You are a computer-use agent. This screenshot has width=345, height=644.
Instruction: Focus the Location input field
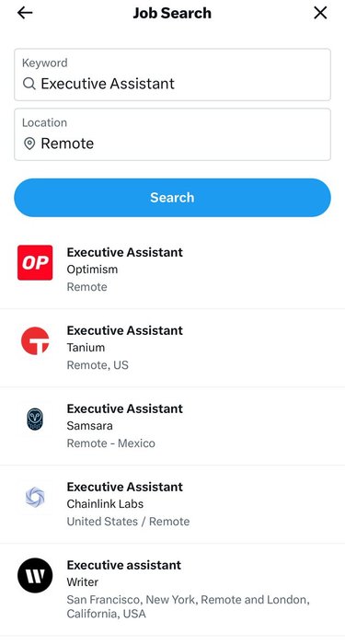pyautogui.click(x=173, y=134)
